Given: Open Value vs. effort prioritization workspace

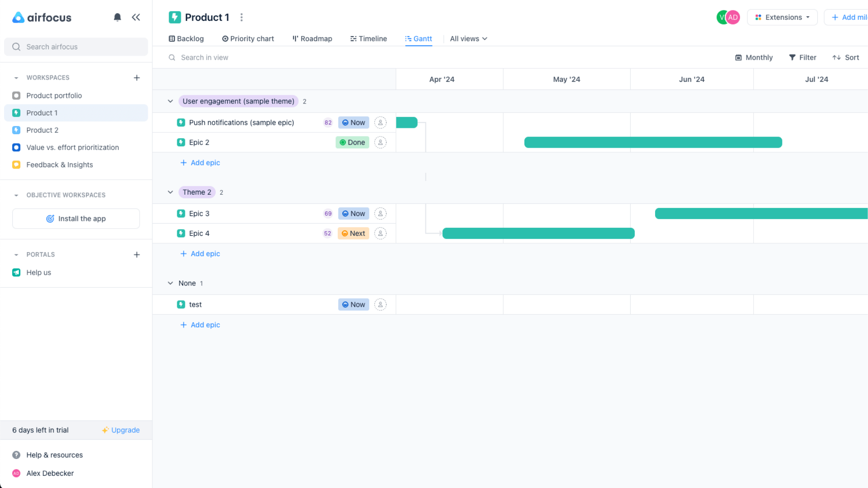Looking at the screenshot, I should (x=76, y=147).
